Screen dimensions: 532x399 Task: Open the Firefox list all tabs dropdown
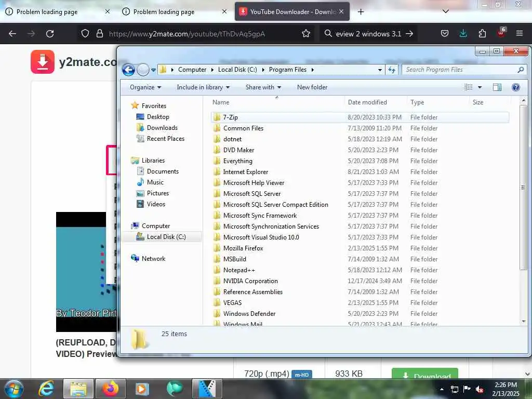446,11
